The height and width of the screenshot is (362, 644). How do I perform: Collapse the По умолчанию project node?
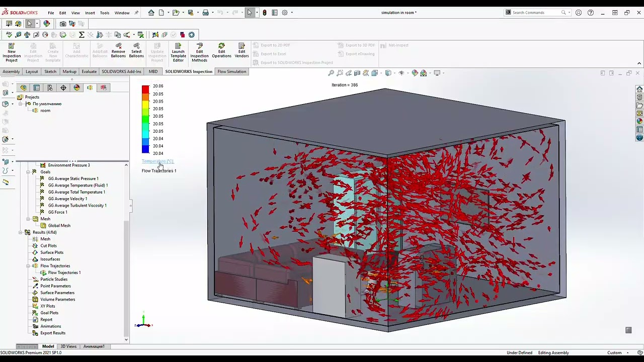[20, 104]
